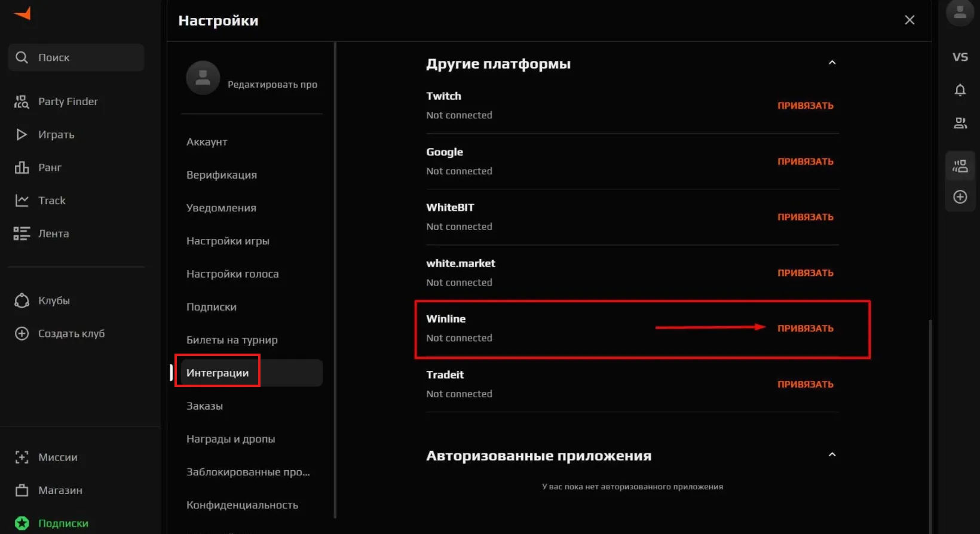This screenshot has height=534, width=980.
Task: Select the Уведомления settings tab
Action: click(221, 208)
